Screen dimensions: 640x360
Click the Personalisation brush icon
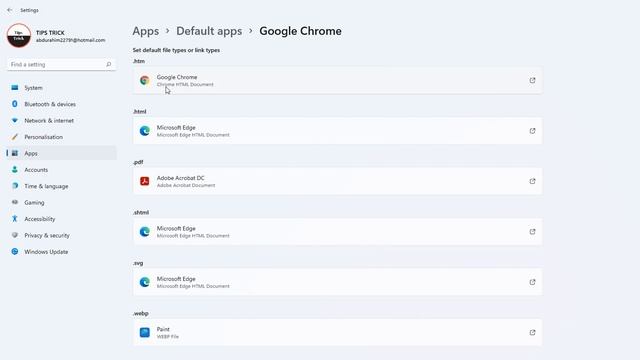tap(15, 137)
